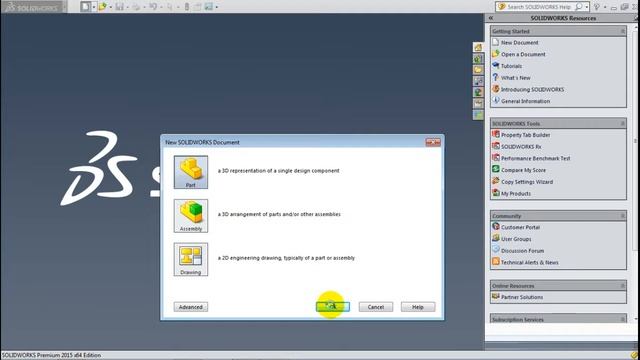Run Performance Benchmark Test
This screenshot has height=360, width=640.
click(x=536, y=158)
